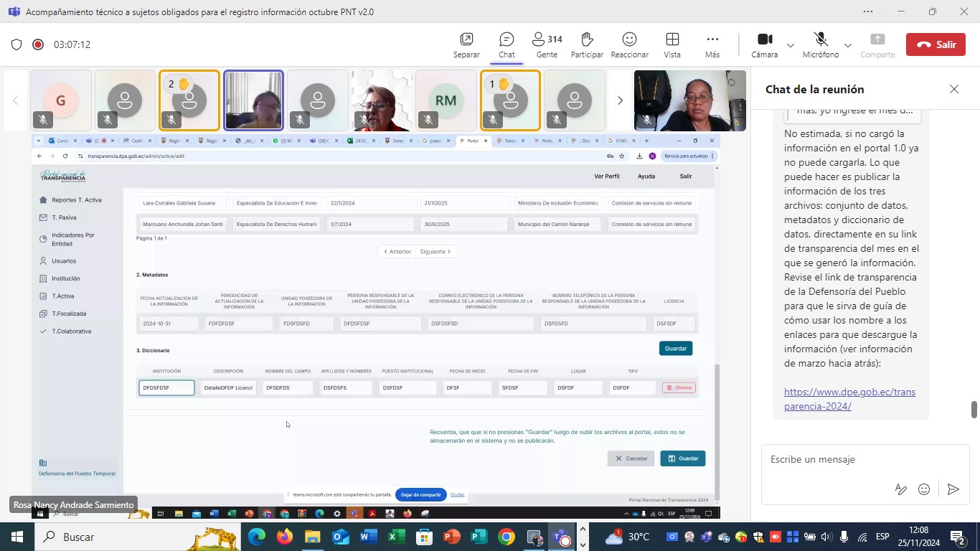Send the chat message with arrow icon
The height and width of the screenshot is (551, 980).
coord(953,489)
